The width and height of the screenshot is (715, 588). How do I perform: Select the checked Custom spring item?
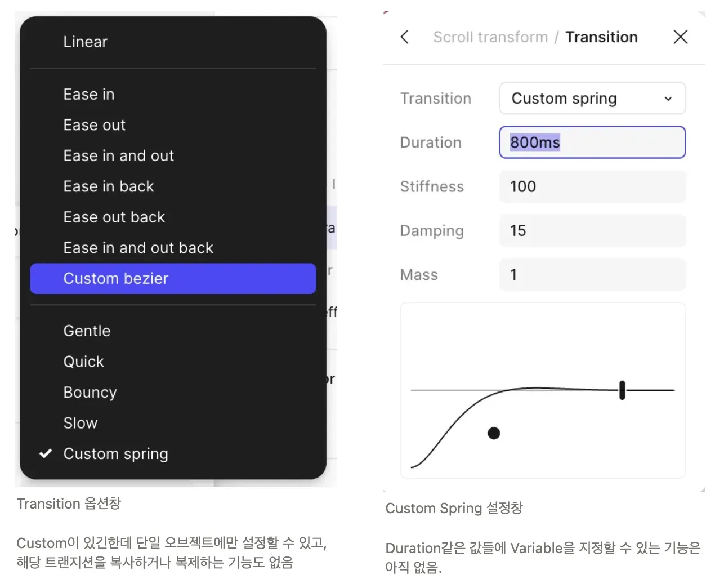(116, 453)
